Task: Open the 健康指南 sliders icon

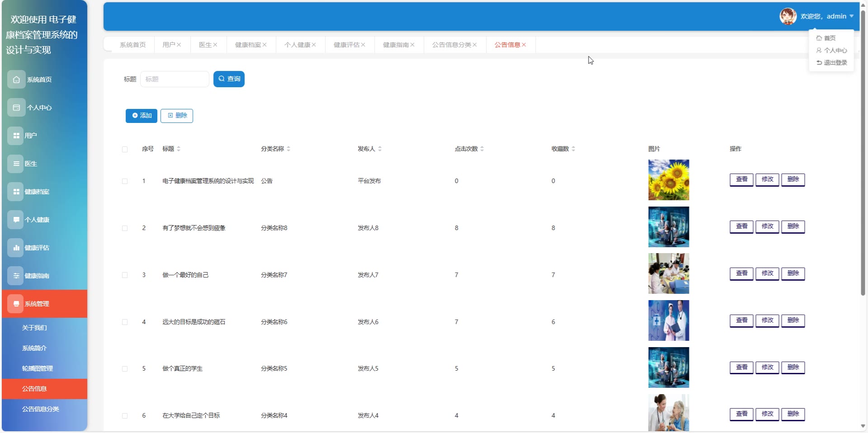Action: click(16, 276)
